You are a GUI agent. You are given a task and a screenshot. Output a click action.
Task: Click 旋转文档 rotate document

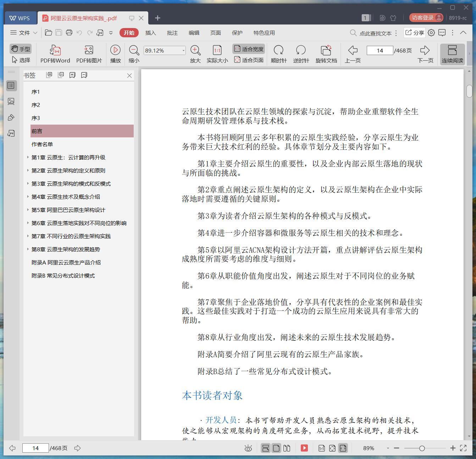point(326,54)
